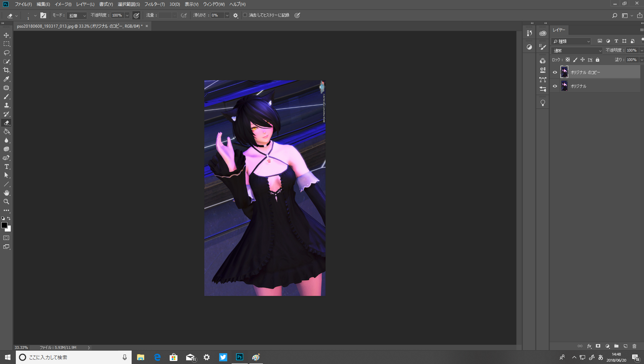The width and height of the screenshot is (644, 364).
Task: Open the eraser 不透明度 dropdown arrow
Action: tap(127, 16)
